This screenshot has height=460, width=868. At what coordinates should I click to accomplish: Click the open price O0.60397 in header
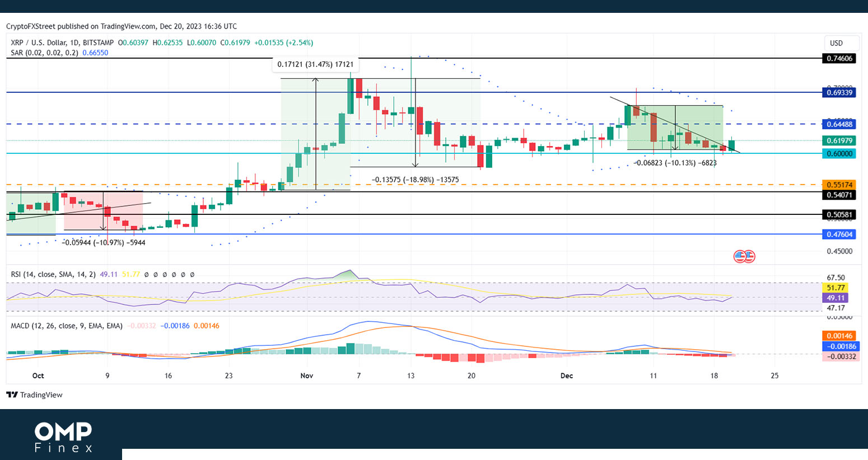tap(133, 43)
